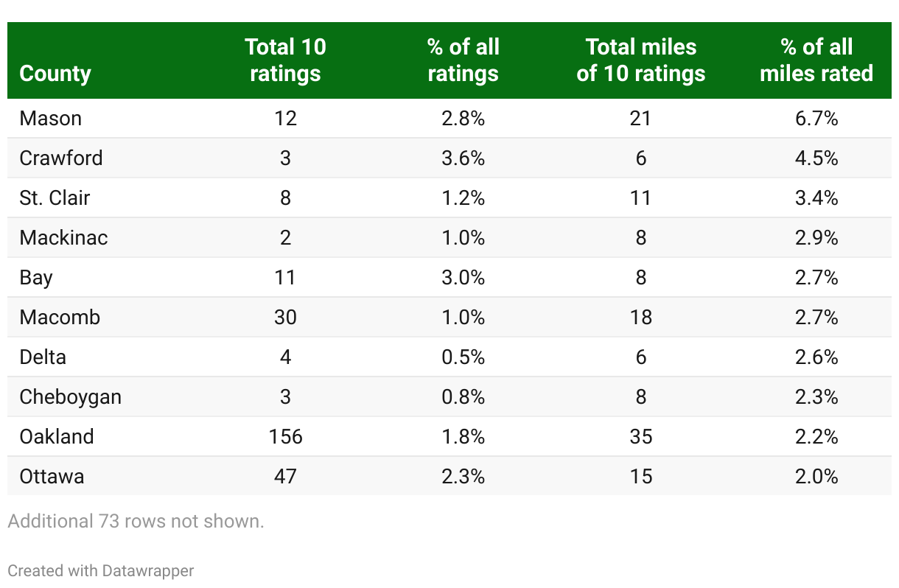Click the County column header
899x588 pixels.
coord(55,74)
